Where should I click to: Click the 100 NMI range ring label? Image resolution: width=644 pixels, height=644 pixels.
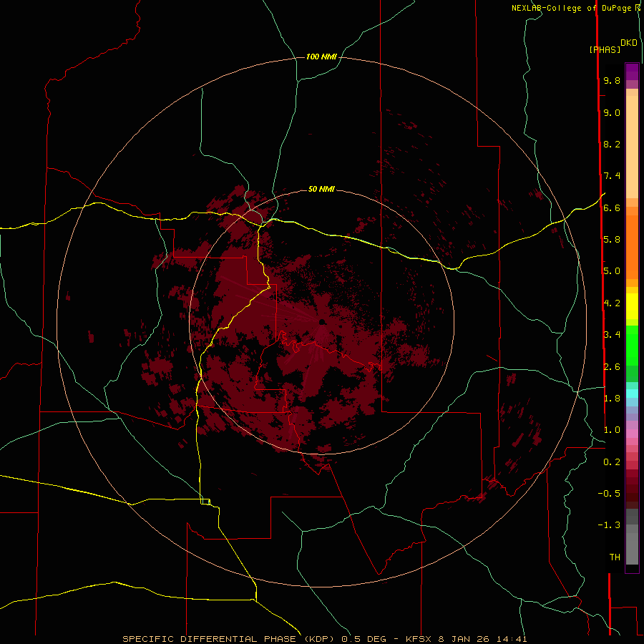321,57
